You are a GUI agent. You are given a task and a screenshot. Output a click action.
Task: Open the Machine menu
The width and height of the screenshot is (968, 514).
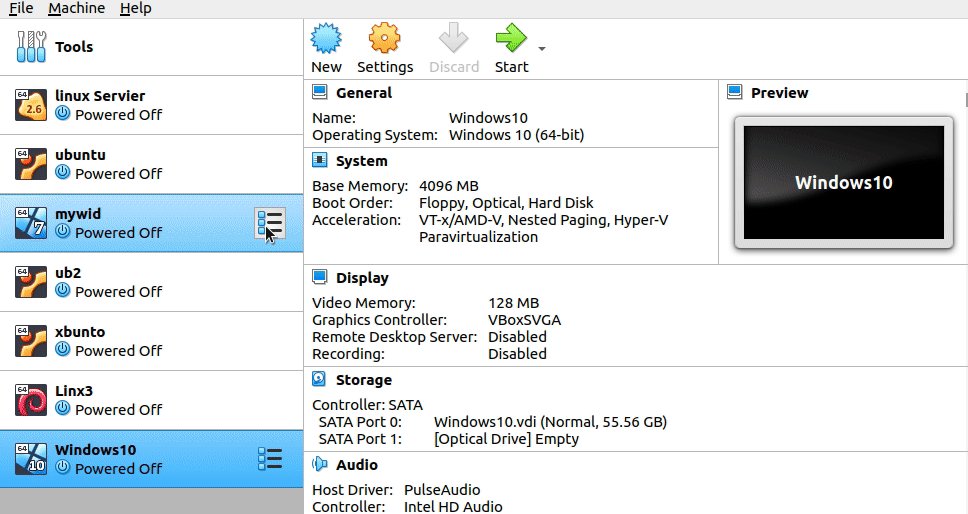click(77, 8)
